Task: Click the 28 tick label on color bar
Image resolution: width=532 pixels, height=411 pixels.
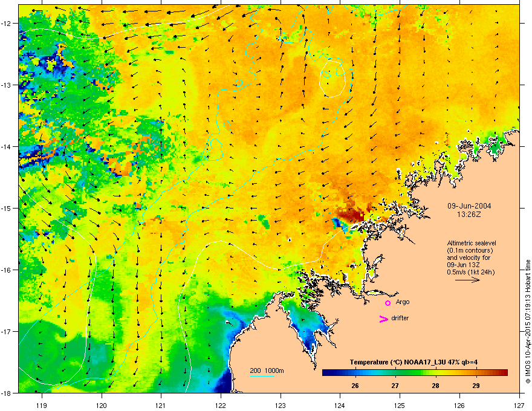Action: coord(435,386)
